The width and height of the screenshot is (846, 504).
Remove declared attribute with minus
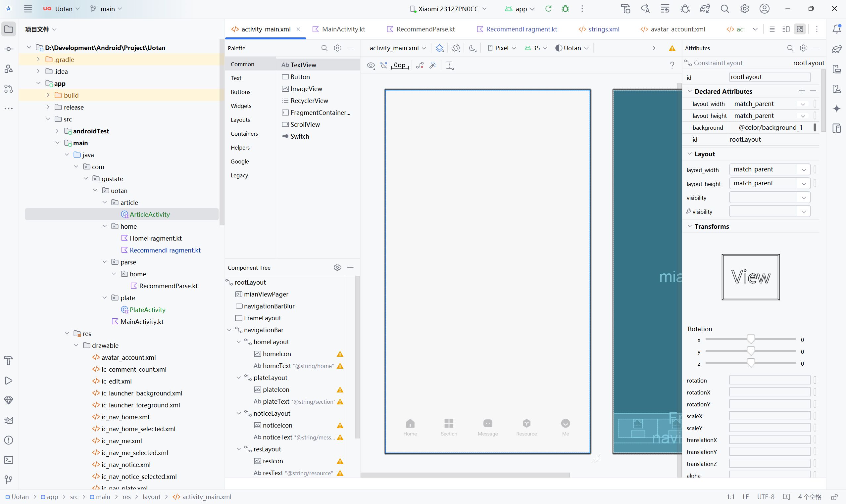(813, 91)
